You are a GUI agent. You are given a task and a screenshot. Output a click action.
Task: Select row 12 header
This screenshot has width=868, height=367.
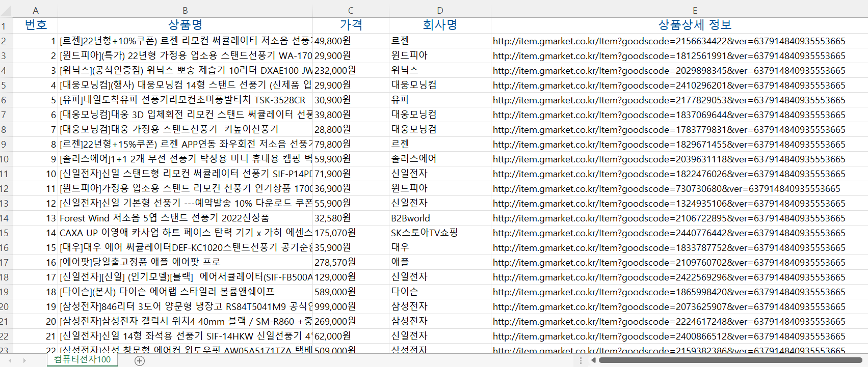[x=6, y=188]
